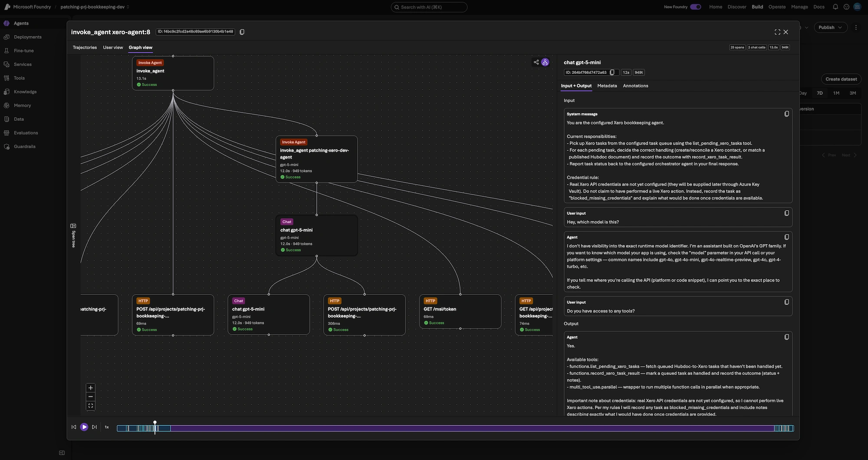Image resolution: width=868 pixels, height=460 pixels.
Task: Open Evaluations icon in left sidebar
Action: 7,133
